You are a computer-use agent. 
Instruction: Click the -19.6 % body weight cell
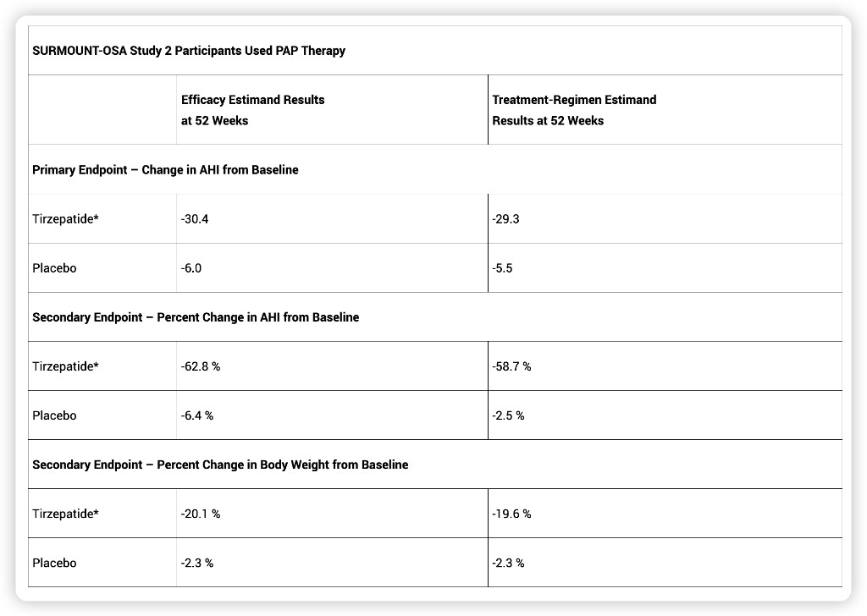[x=511, y=514]
